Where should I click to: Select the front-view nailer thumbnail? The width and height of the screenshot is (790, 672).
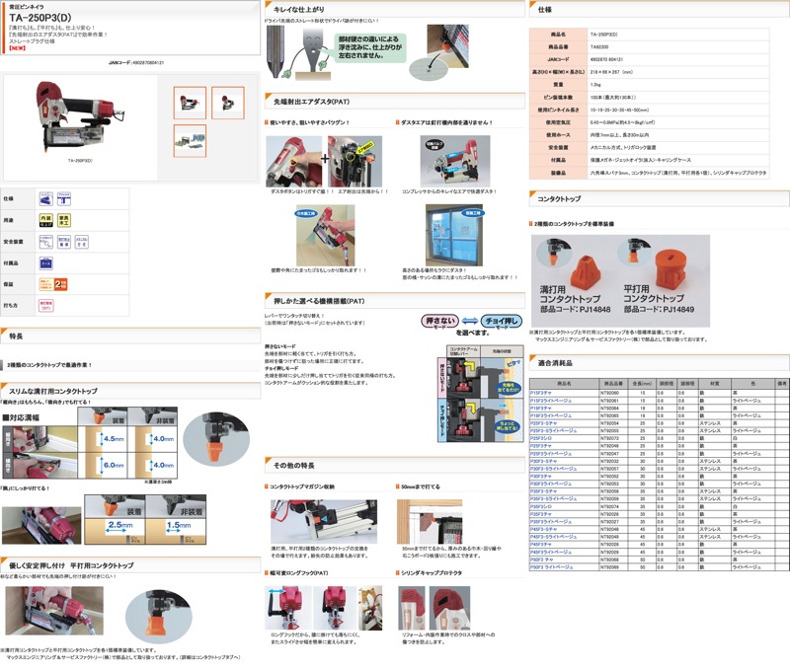[x=228, y=103]
